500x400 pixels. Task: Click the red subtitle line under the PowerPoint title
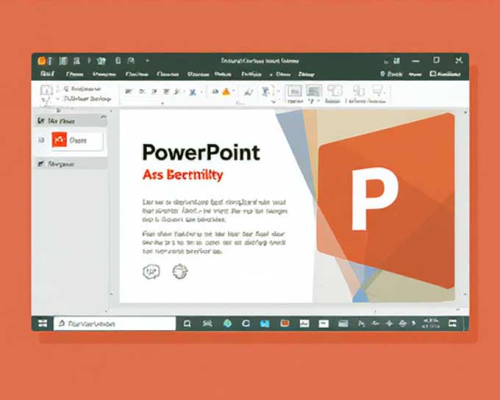[x=183, y=175]
